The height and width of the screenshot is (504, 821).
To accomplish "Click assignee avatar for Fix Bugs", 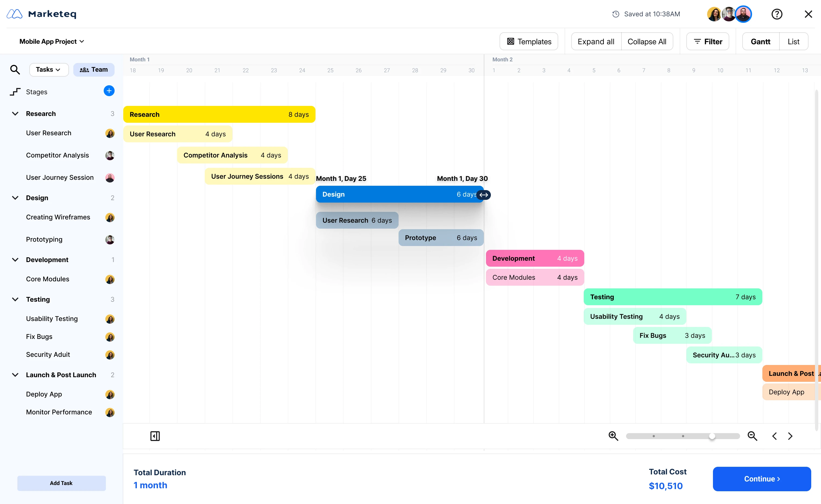I will pos(110,337).
